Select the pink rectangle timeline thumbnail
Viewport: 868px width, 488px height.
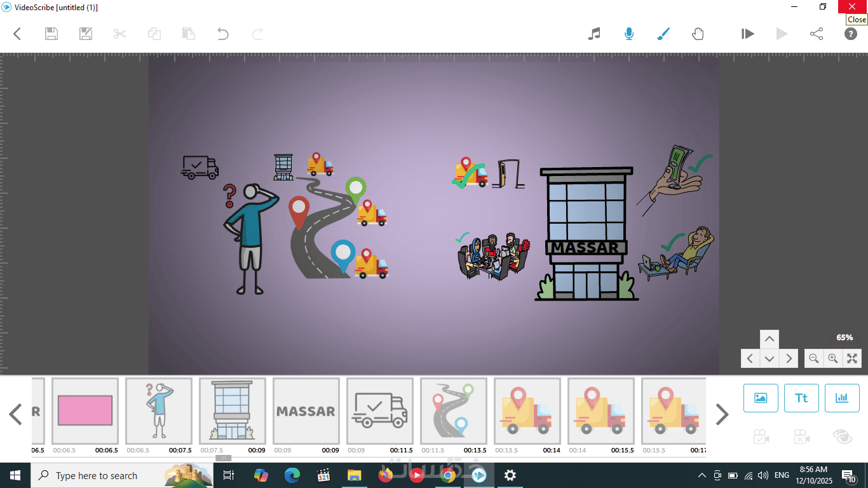point(85,411)
